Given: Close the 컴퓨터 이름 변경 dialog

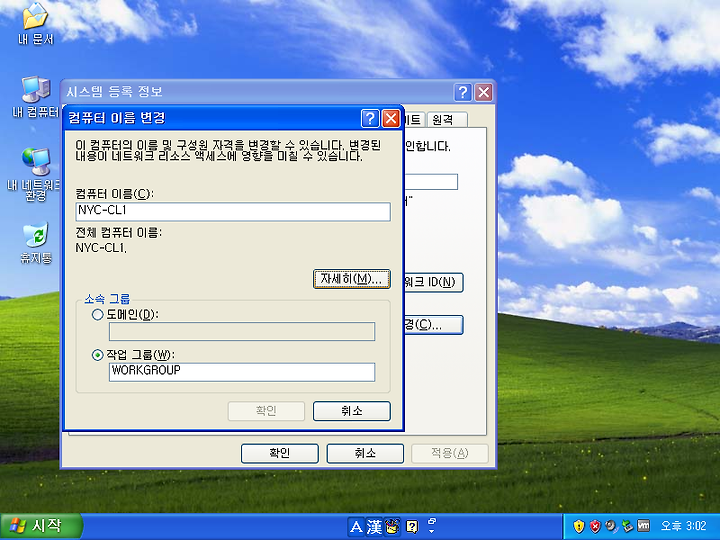Looking at the screenshot, I should [391, 118].
